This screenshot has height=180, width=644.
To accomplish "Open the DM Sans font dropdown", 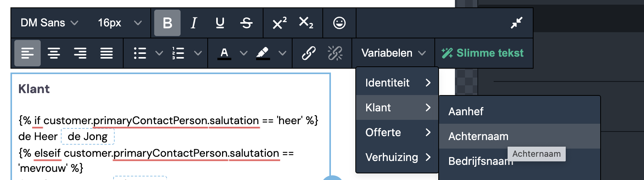I will pos(50,23).
